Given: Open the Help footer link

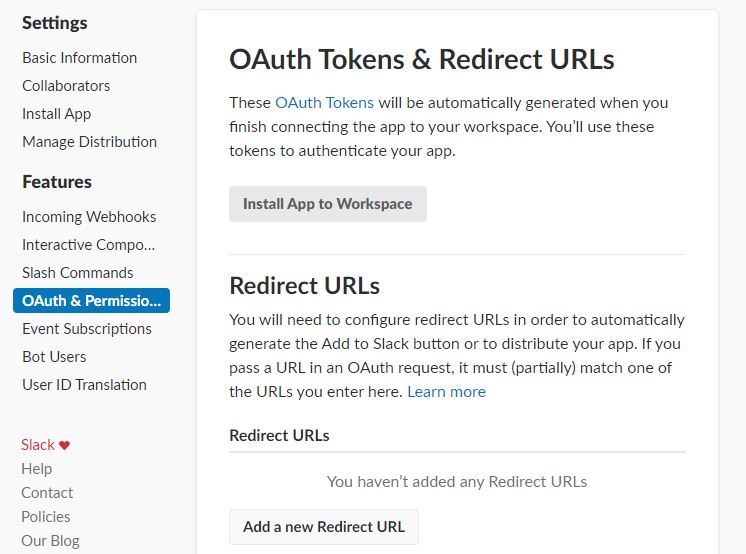Looking at the screenshot, I should [x=37, y=469].
